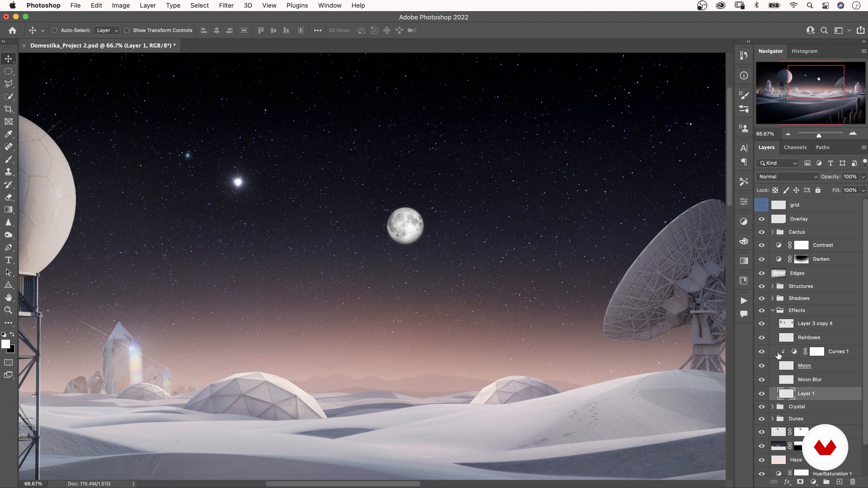Show the hidden grid layer
868x488 pixels.
click(761, 205)
